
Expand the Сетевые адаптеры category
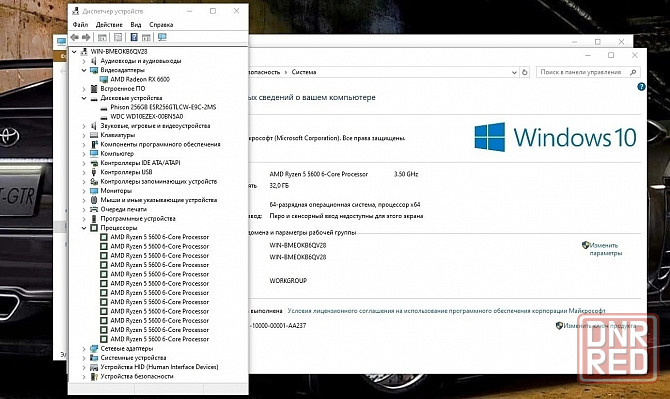point(84,349)
